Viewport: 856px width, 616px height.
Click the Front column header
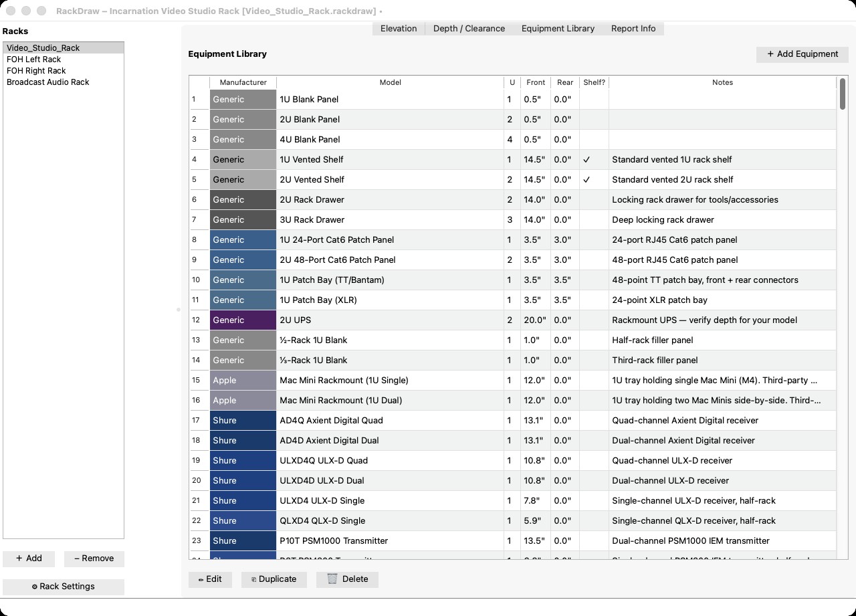click(x=536, y=82)
